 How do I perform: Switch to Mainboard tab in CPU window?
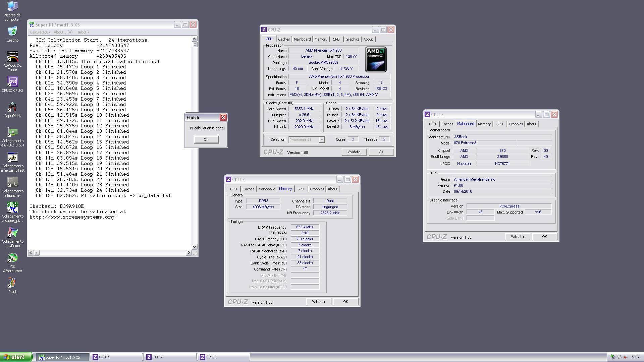click(x=302, y=39)
